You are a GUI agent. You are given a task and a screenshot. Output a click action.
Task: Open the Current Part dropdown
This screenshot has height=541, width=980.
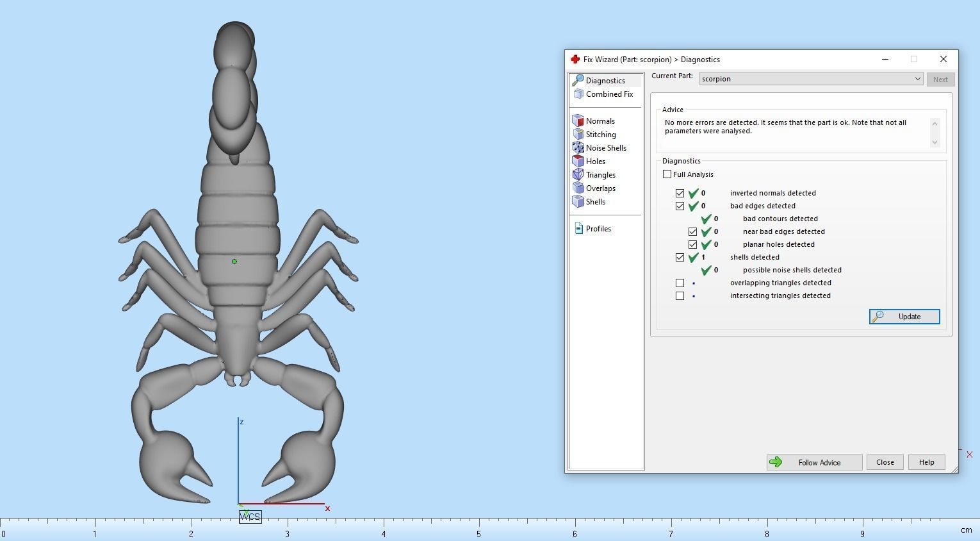click(x=811, y=79)
